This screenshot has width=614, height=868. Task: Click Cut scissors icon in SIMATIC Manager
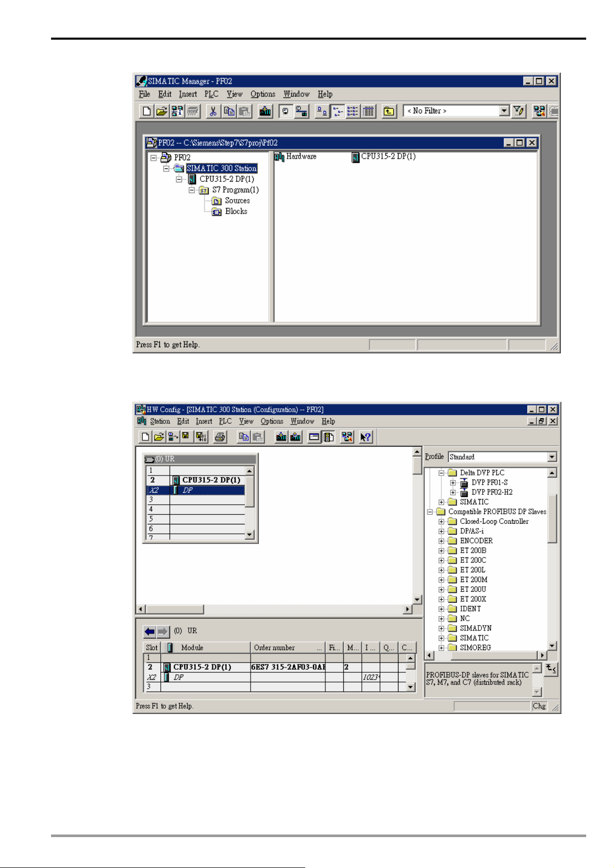point(212,111)
